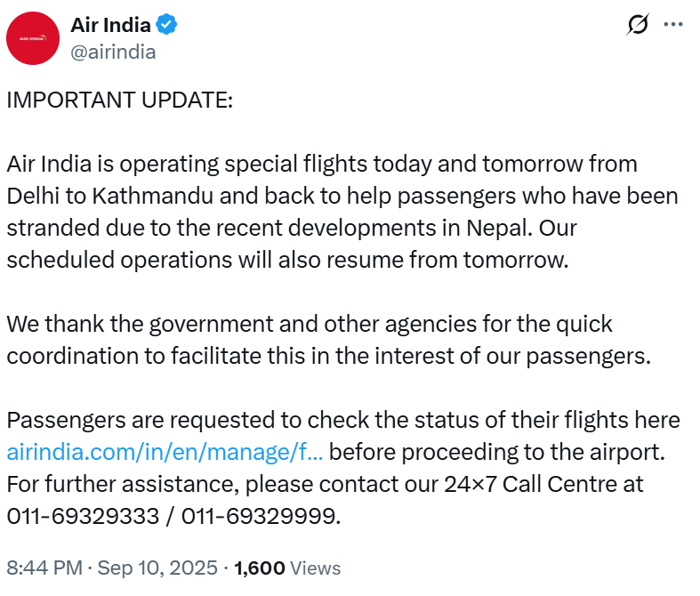
Task: Click the IMPORTANT UPDATE heading text
Action: pos(119,100)
